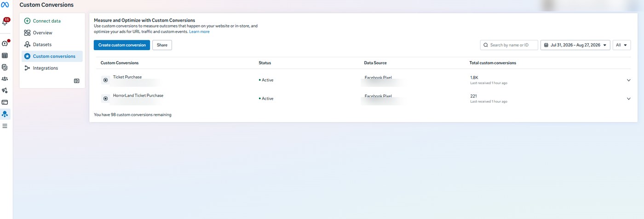Click the Custom conversions star icon
The height and width of the screenshot is (219, 644).
[27, 56]
